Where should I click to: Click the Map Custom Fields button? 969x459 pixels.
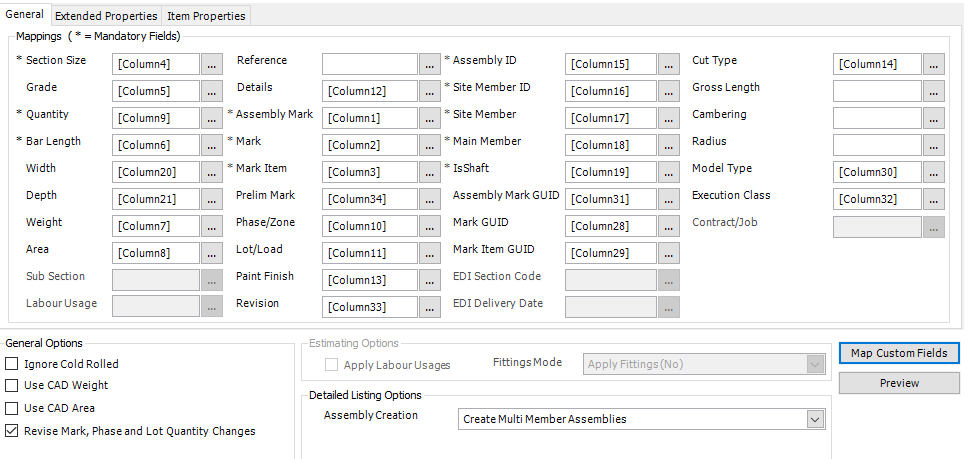click(x=899, y=353)
